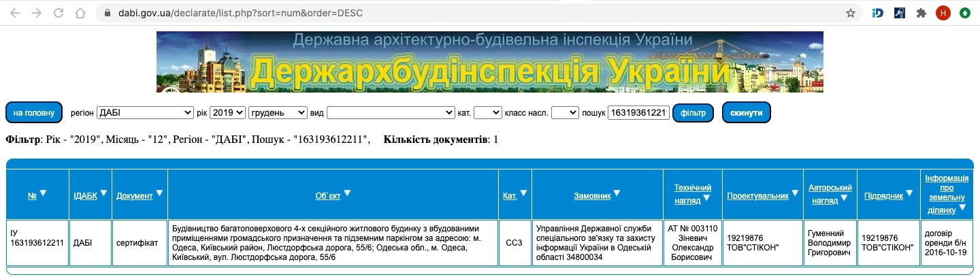This screenshot has height=277, width=980.
Task: Click the Об'єкт column header link
Action: click(328, 195)
